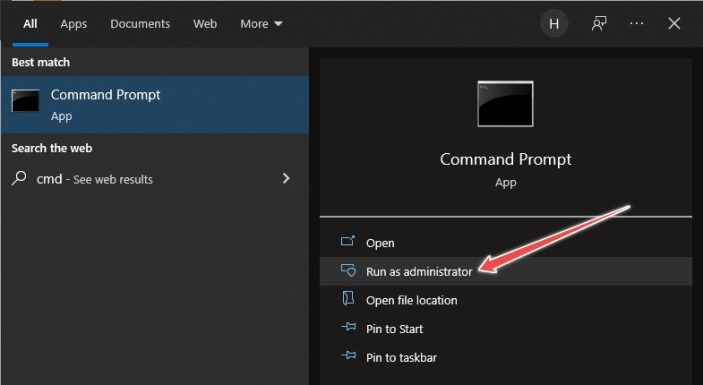The image size is (703, 385).
Task: Select Pin to taskbar
Action: pyautogui.click(x=506, y=357)
